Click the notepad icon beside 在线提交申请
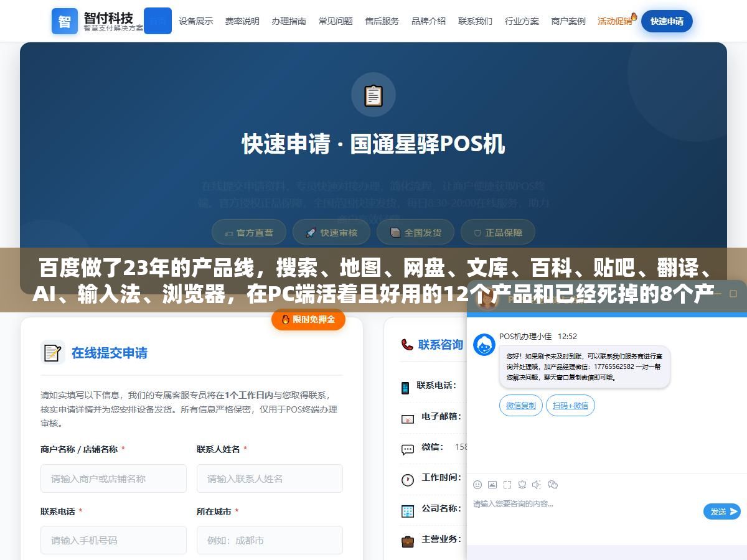The width and height of the screenshot is (747, 560). (52, 353)
